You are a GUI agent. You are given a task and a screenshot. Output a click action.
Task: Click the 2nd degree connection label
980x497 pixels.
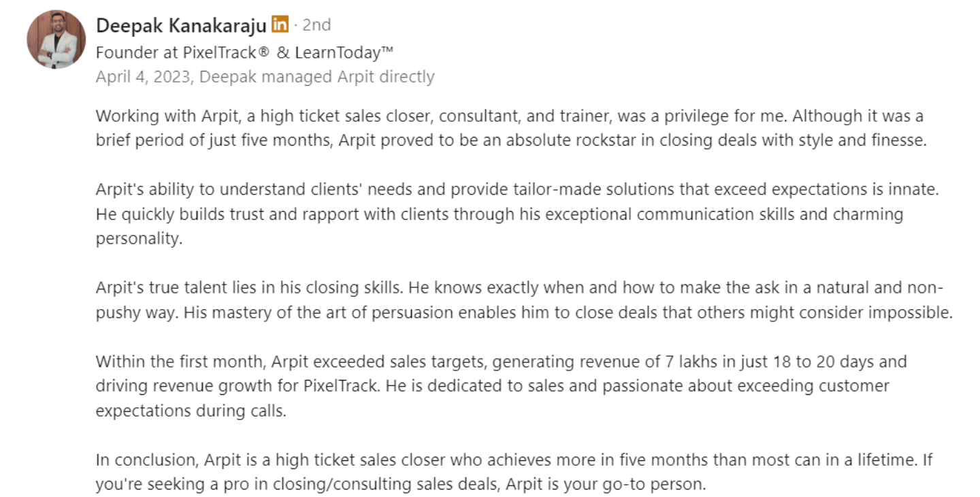point(316,25)
